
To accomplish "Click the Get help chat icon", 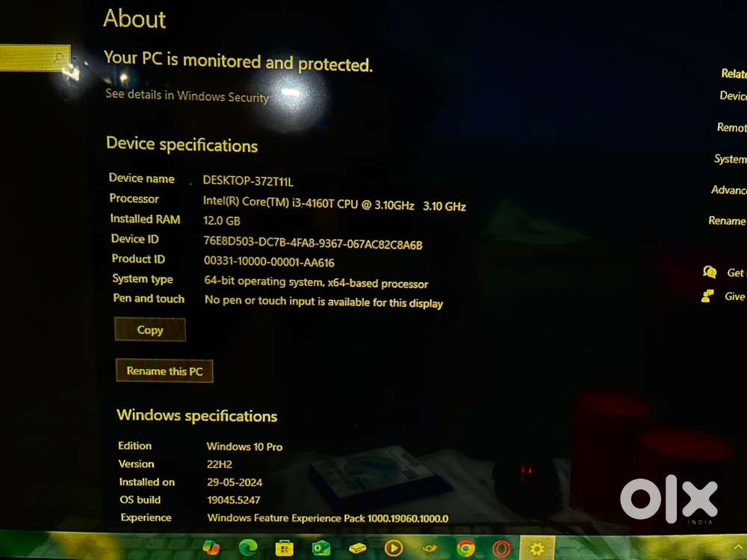I will pyautogui.click(x=710, y=272).
